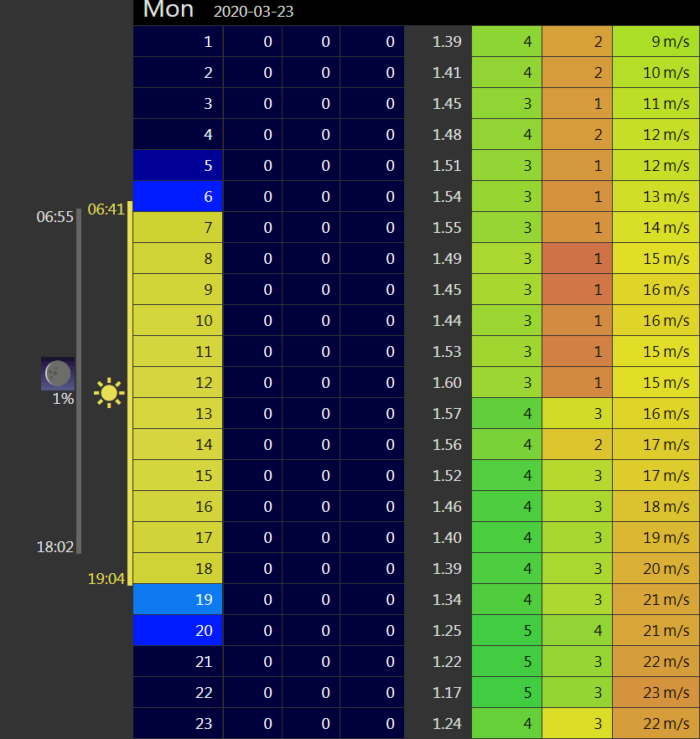This screenshot has height=739, width=700.
Task: Click the value 1.57
Action: (447, 414)
